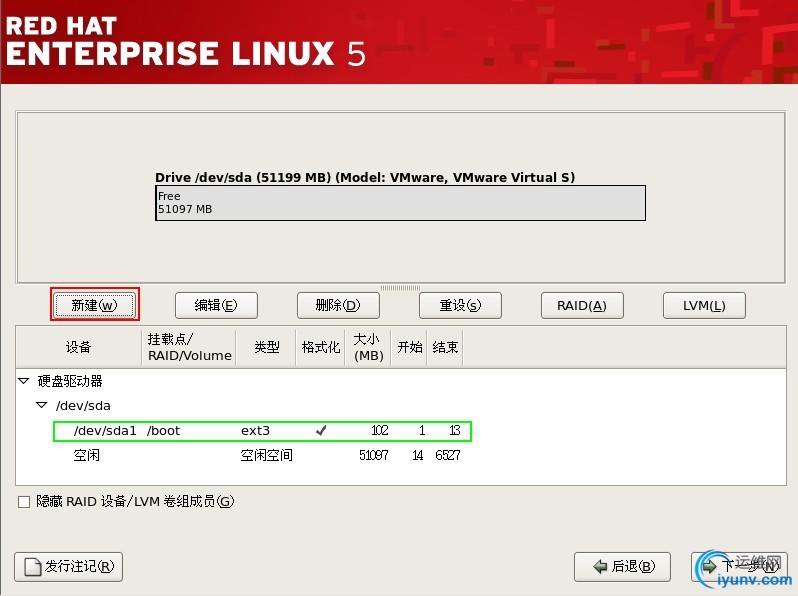Click the back arrow icon on 后退 button
The image size is (798, 596).
[601, 566]
